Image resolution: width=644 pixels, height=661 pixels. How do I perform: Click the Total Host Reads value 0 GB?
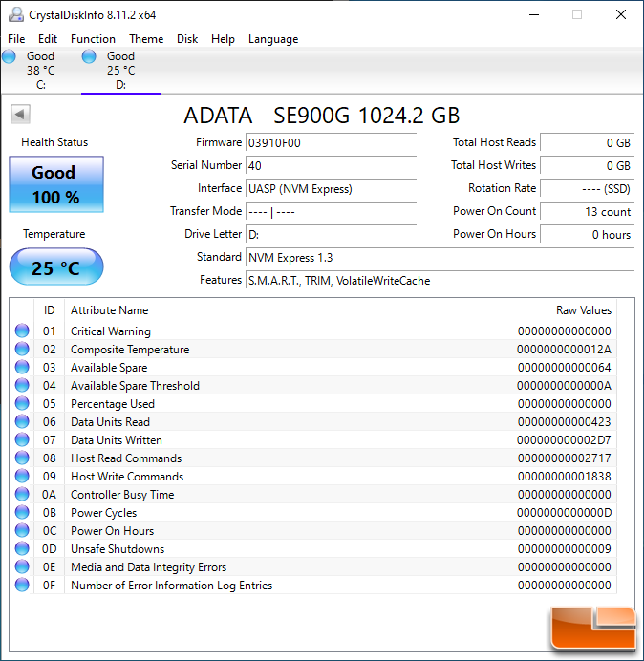[x=587, y=143]
